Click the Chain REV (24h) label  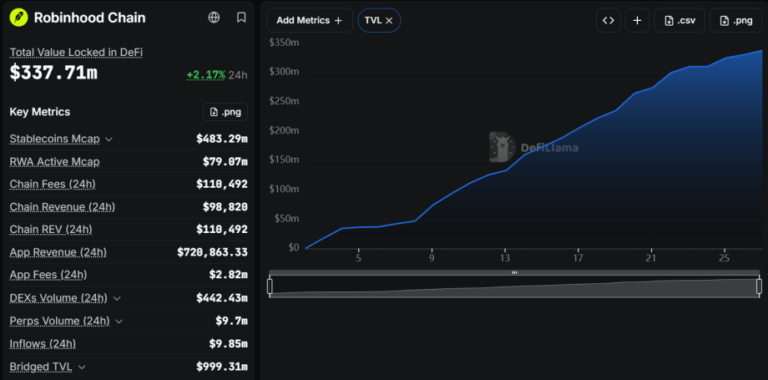(51, 230)
